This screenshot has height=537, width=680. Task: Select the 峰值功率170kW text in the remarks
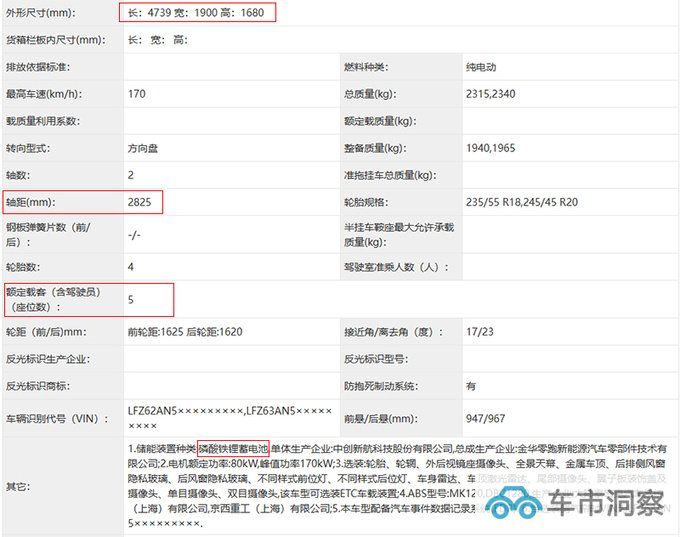click(296, 464)
